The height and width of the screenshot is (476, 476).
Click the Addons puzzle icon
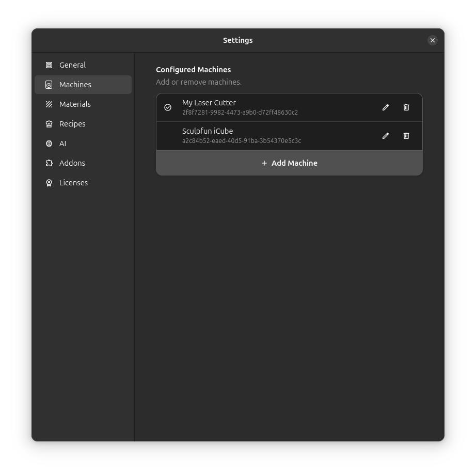tap(49, 163)
